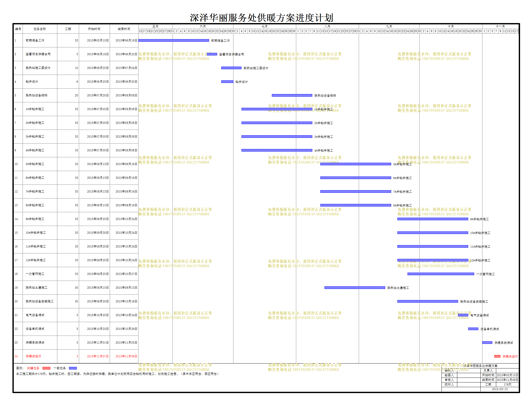
Task: Click the 前期准备工作 Gantt bar
Action: tap(174, 40)
